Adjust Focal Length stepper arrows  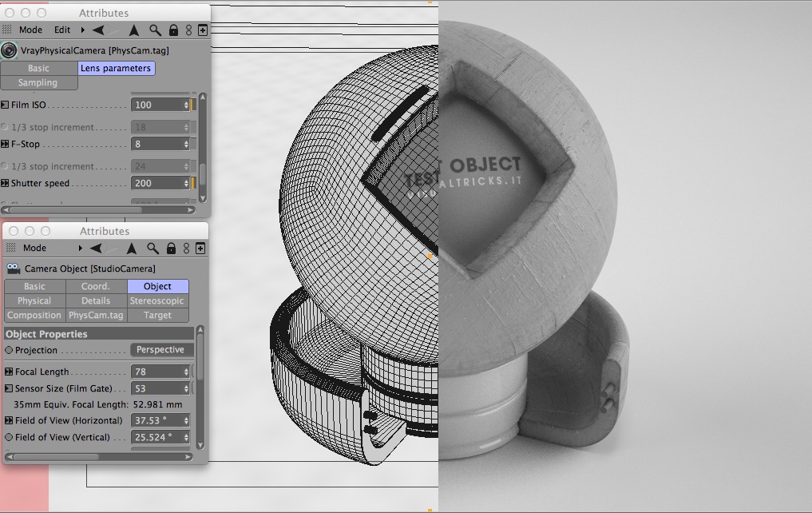[x=186, y=372]
